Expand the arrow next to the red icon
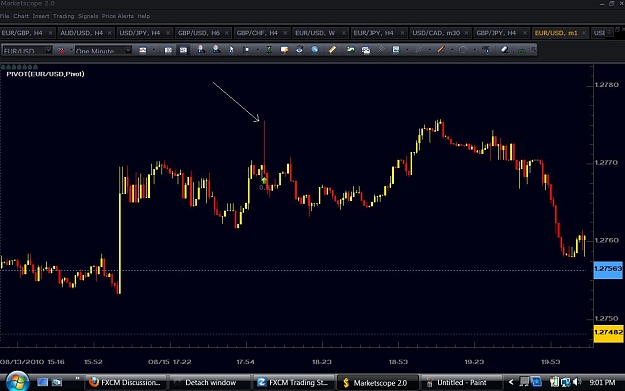Image resolution: width=625 pixels, height=391 pixels. coord(71,50)
